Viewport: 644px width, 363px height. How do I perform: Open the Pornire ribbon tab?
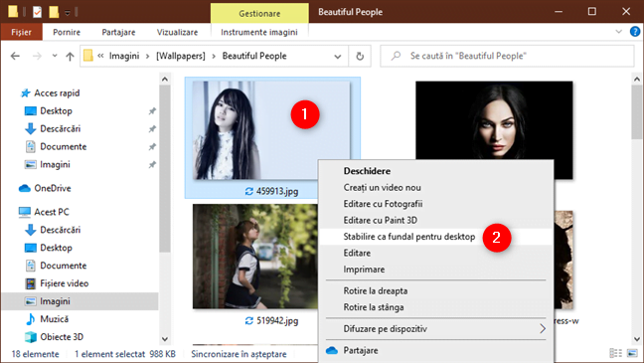(x=67, y=32)
